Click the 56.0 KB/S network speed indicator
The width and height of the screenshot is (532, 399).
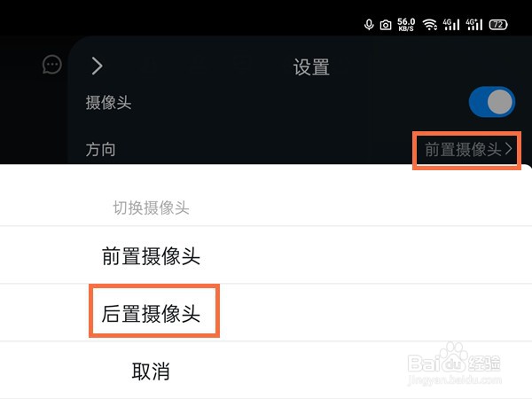pos(406,25)
